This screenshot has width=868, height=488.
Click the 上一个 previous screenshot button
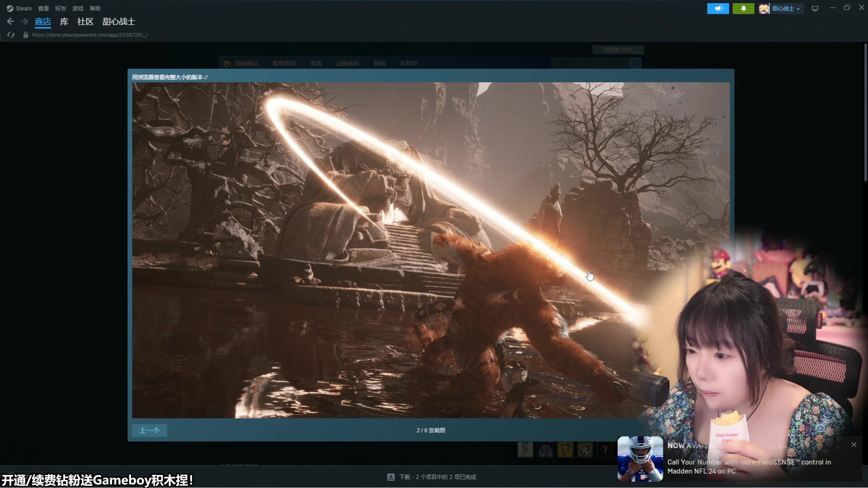[x=150, y=431]
